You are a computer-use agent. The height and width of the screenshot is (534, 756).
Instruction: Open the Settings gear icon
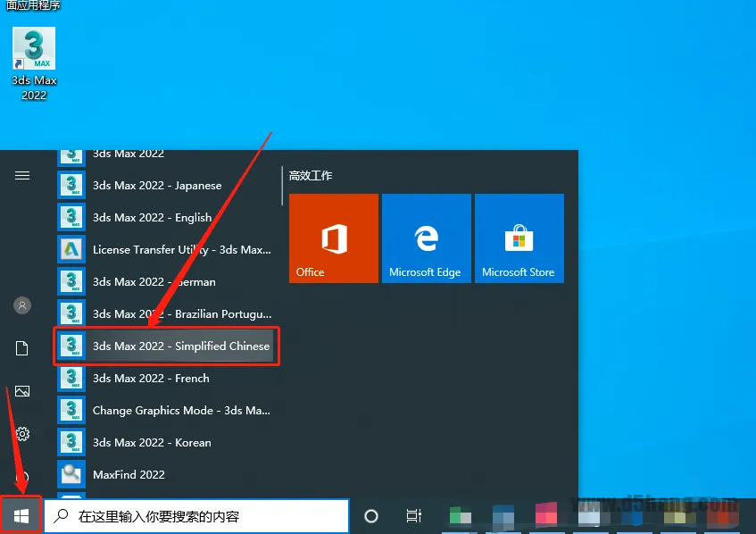click(22, 434)
